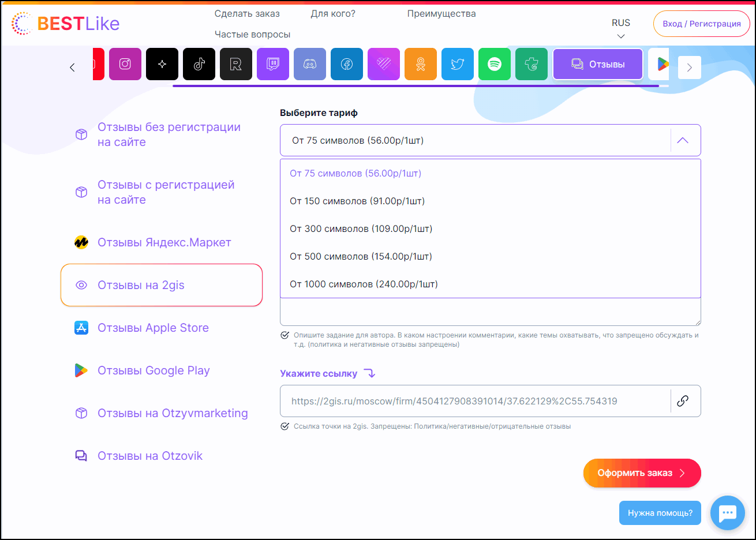Select Отзывы на Otzyvmarketing service
756x540 pixels.
162,413
